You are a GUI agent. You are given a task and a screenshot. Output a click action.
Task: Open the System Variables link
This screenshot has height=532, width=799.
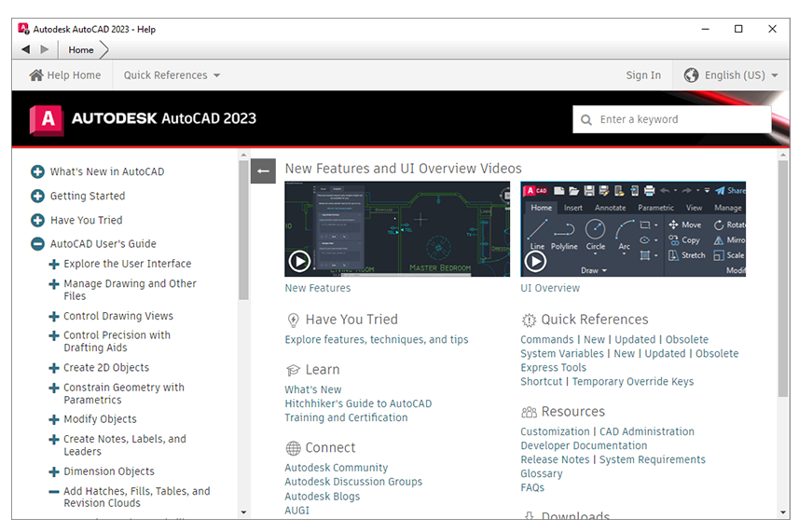561,353
